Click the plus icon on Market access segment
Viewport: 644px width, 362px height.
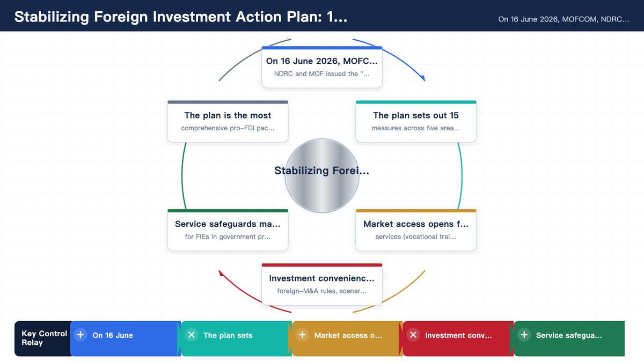[x=303, y=335]
